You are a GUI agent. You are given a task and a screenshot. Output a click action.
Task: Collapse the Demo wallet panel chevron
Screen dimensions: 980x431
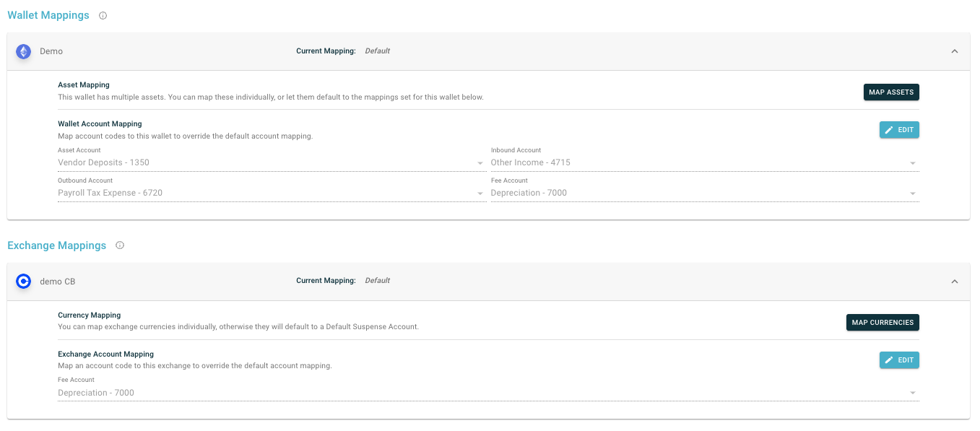pos(955,51)
